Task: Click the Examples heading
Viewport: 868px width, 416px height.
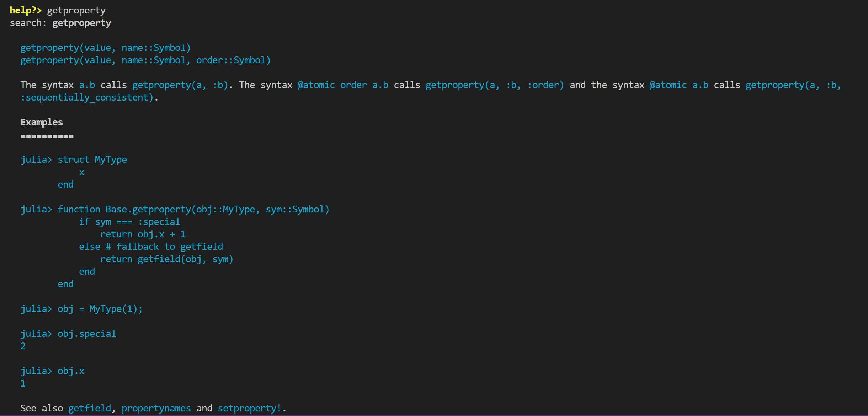Action: coord(42,122)
